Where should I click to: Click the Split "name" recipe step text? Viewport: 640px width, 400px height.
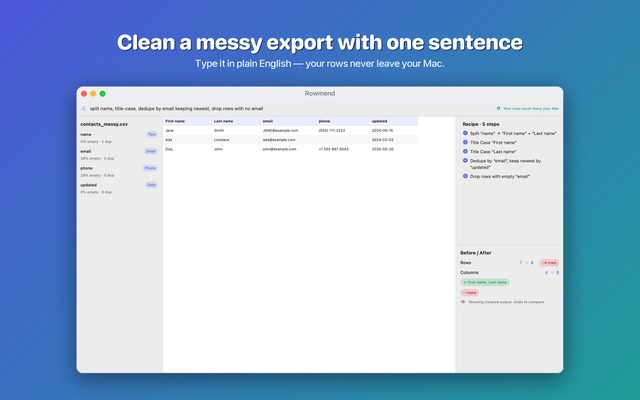pos(513,133)
